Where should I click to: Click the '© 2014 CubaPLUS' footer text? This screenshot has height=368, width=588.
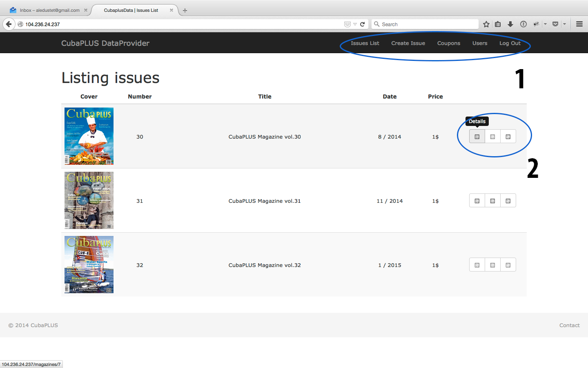point(33,325)
